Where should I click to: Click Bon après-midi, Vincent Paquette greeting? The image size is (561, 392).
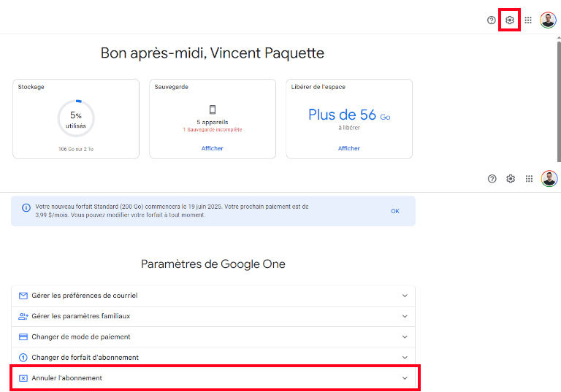click(212, 53)
